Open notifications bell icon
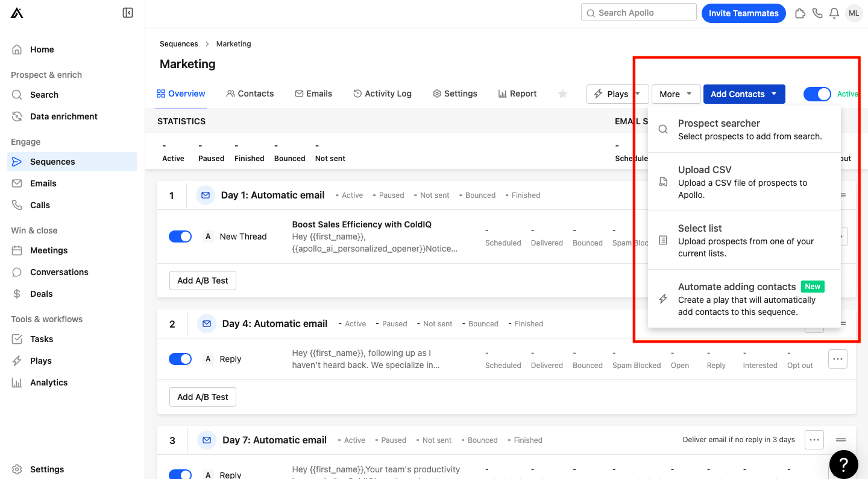Image resolution: width=868 pixels, height=479 pixels. click(x=834, y=13)
